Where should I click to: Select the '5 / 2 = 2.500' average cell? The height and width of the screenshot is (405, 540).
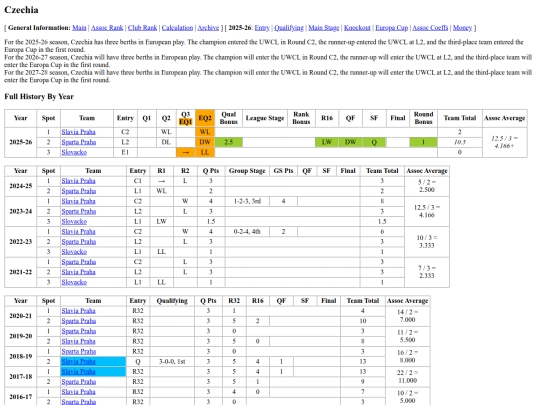427,186
